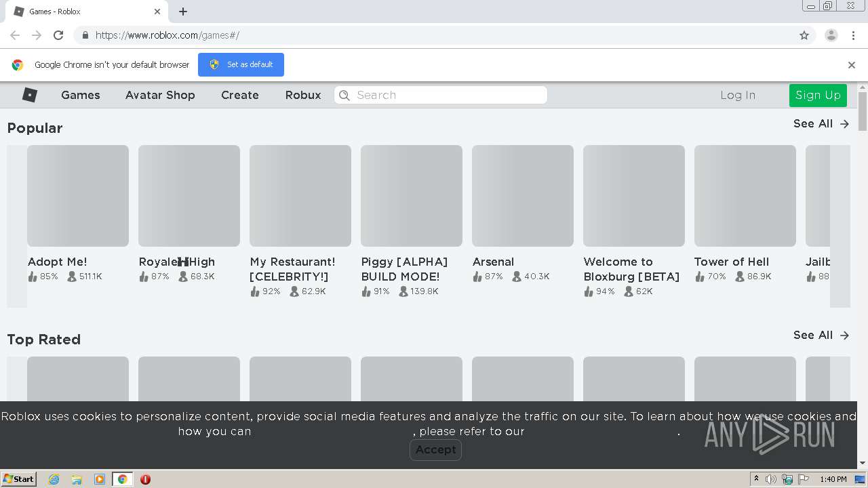Viewport: 868px width, 488px height.
Task: Launch Internet Explorer from taskbar
Action: coord(54,479)
